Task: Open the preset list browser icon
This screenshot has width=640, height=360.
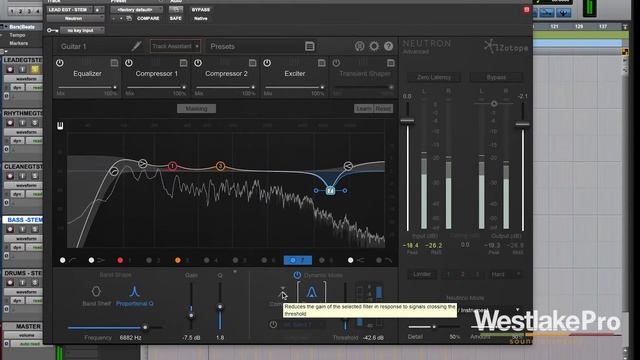Action: pyautogui.click(x=310, y=46)
